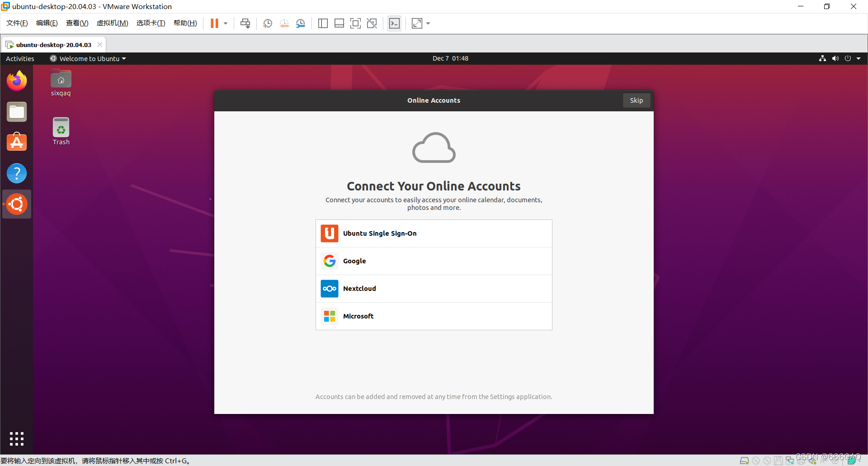Image resolution: width=868 pixels, height=466 pixels.
Task: Open the 虚拟机(M) menu
Action: pos(113,23)
